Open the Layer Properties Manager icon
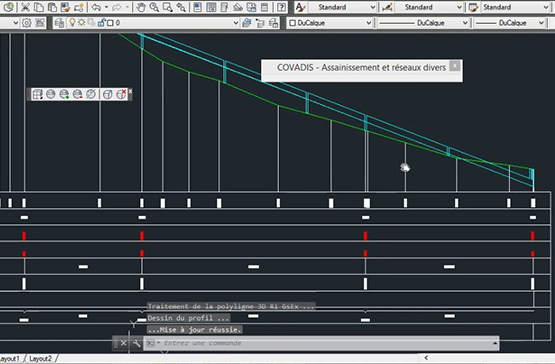 59,23
